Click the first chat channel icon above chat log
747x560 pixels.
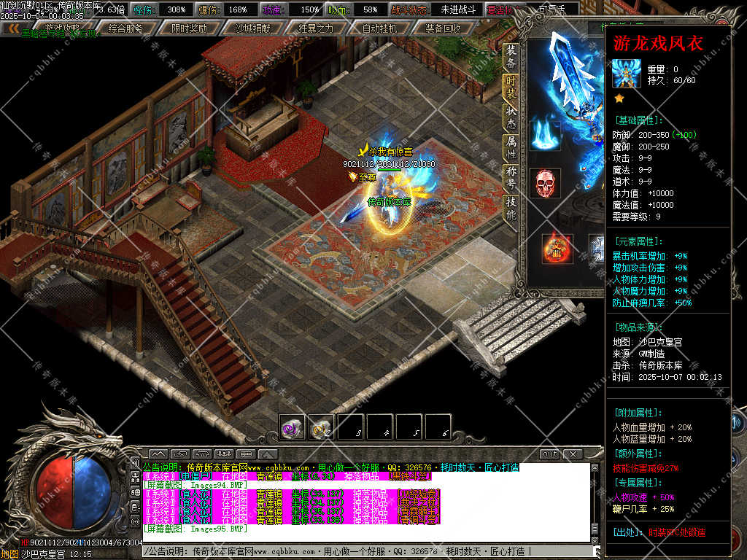(x=159, y=454)
